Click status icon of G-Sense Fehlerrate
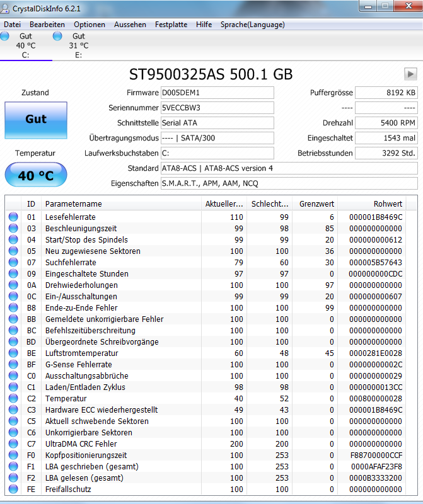 click(x=13, y=365)
